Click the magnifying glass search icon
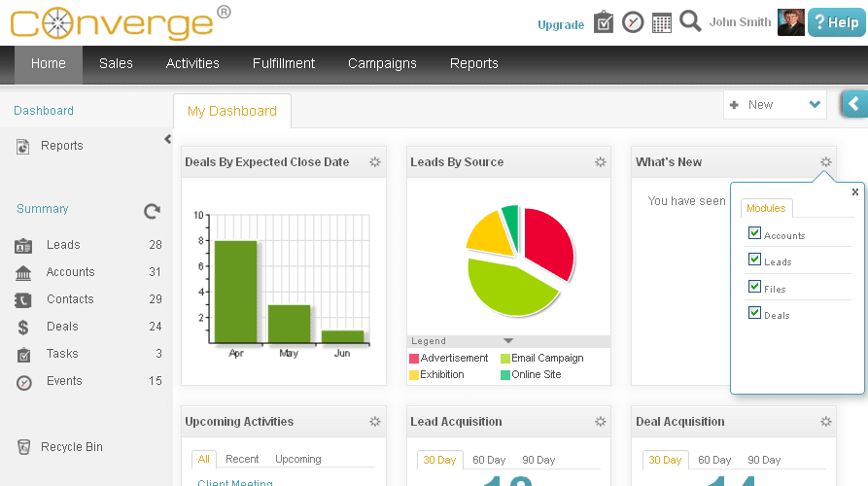The height and width of the screenshot is (486, 868). (690, 21)
